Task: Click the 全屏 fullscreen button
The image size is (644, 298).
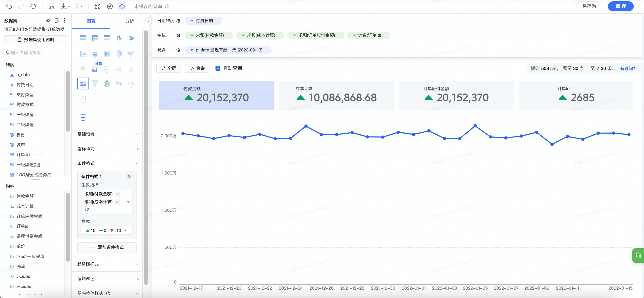Action: pos(168,68)
